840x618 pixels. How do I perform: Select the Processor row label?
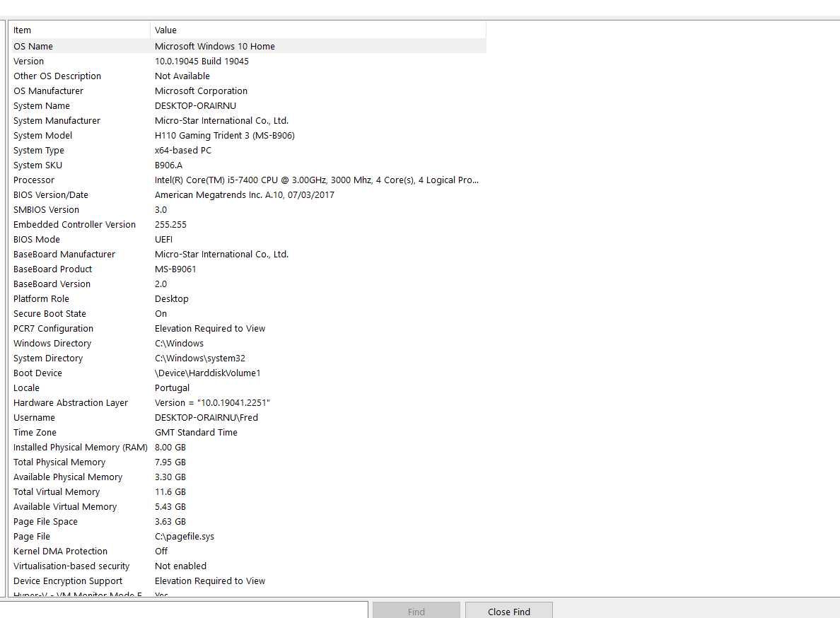point(34,180)
